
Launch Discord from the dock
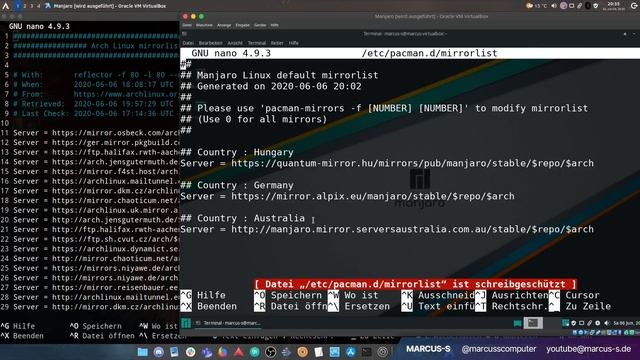158,352
